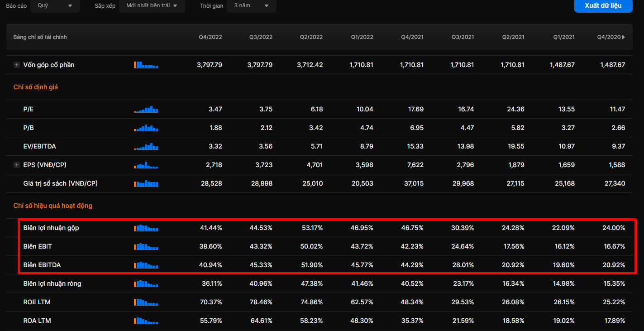644x331 pixels.
Task: Click the Biên EBIT row label
Action: (38, 246)
